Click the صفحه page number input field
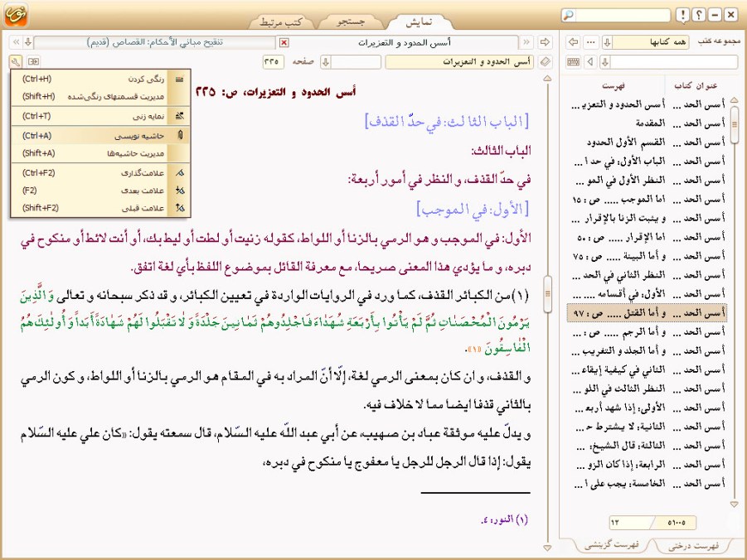Screen dimensions: 747x560 (274, 61)
